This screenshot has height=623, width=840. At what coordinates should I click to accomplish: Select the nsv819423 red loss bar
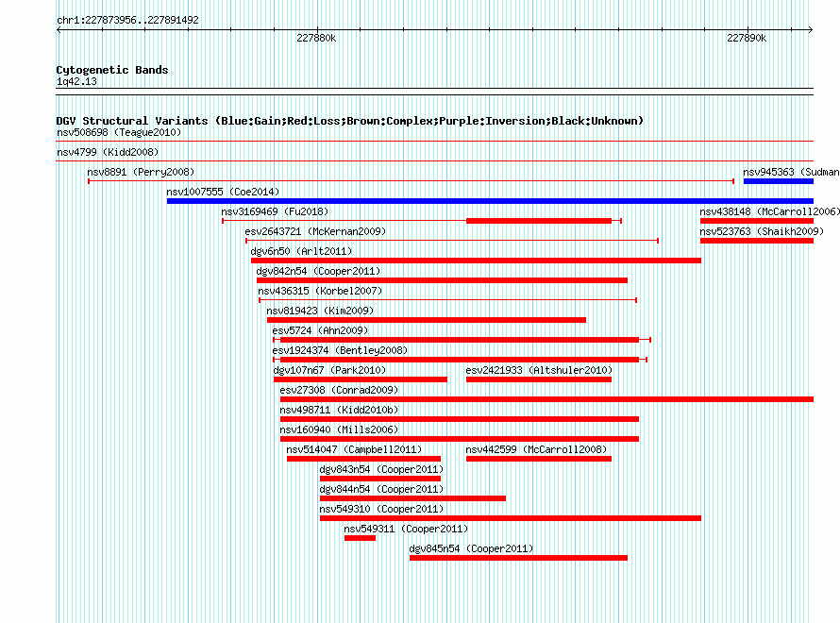click(x=427, y=320)
